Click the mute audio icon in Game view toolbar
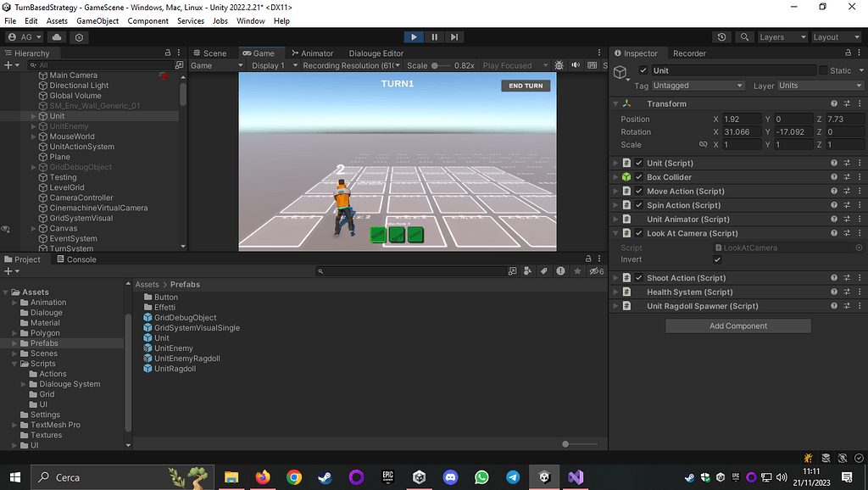The image size is (868, 490). click(x=576, y=65)
